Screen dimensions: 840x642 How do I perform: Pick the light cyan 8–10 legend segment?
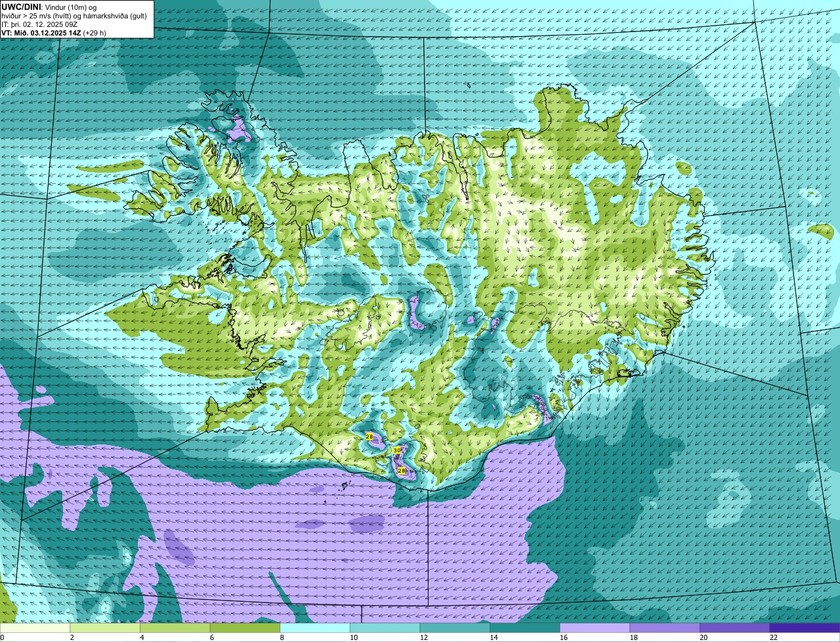click(x=315, y=628)
